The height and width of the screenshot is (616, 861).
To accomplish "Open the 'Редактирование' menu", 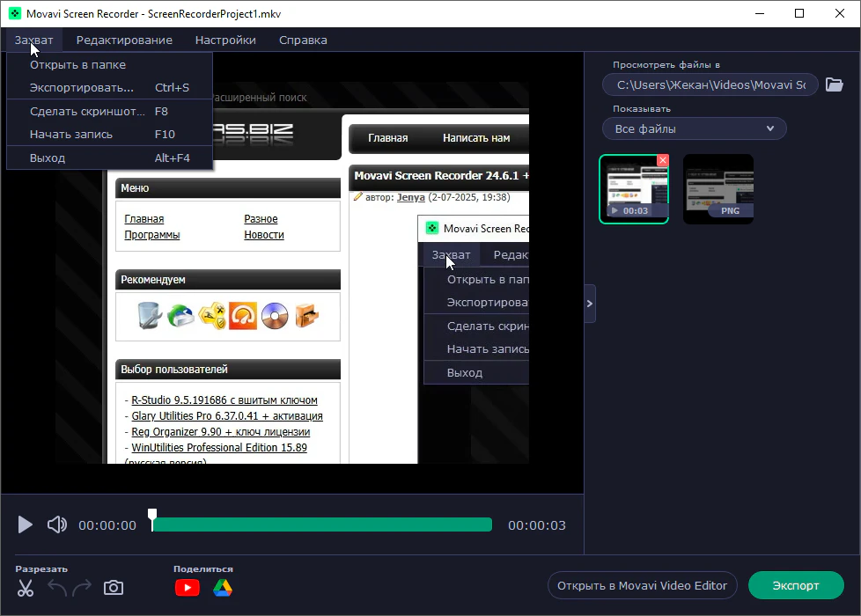I will (x=124, y=40).
